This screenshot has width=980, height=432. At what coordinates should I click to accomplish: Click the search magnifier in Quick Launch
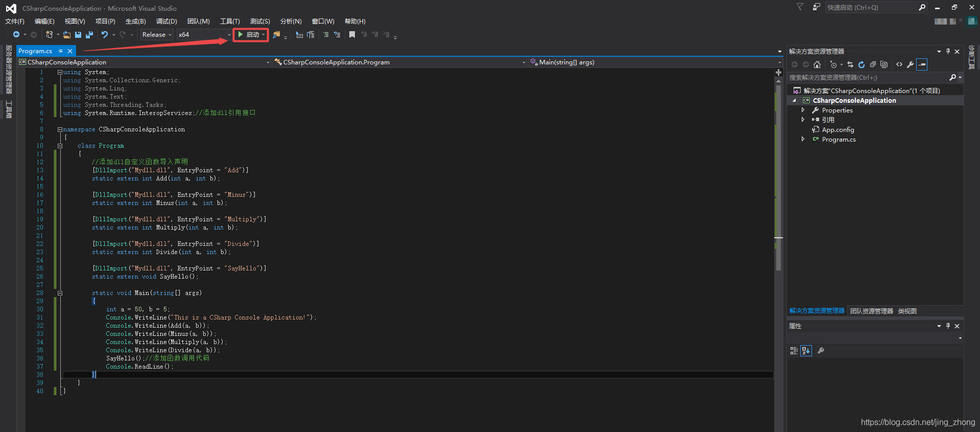pyautogui.click(x=922, y=7)
